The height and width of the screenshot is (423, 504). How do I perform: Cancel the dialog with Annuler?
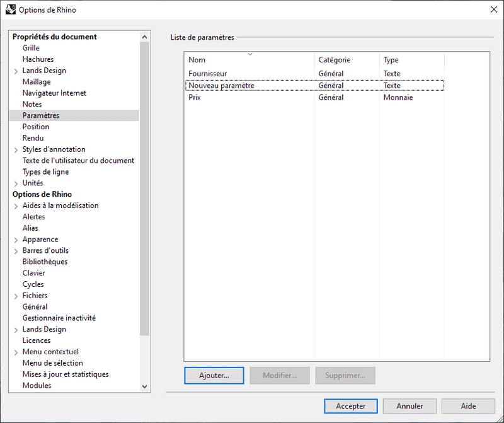pyautogui.click(x=409, y=406)
